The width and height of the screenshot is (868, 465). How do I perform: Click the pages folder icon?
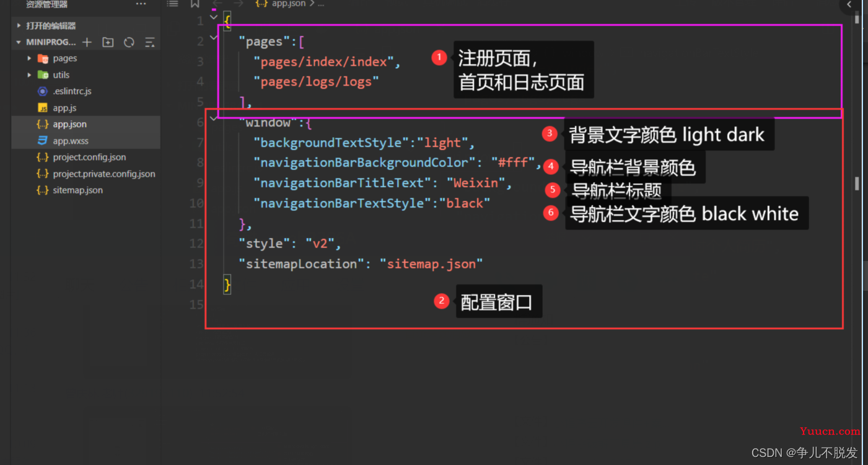pyautogui.click(x=43, y=58)
